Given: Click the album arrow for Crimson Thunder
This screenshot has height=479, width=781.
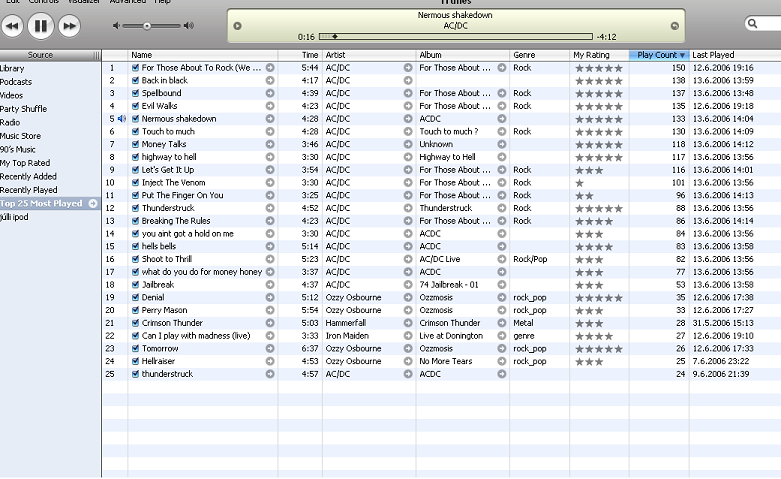Looking at the screenshot, I should (x=502, y=323).
